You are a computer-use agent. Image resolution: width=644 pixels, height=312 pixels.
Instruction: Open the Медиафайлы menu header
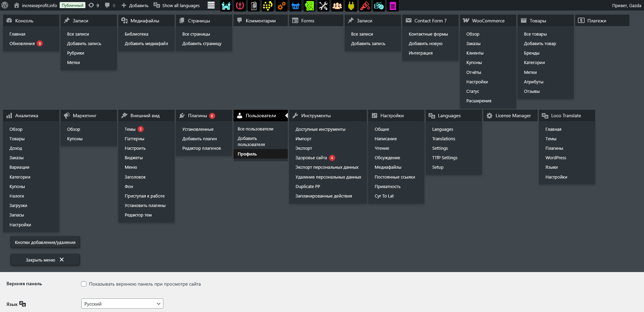(146, 20)
